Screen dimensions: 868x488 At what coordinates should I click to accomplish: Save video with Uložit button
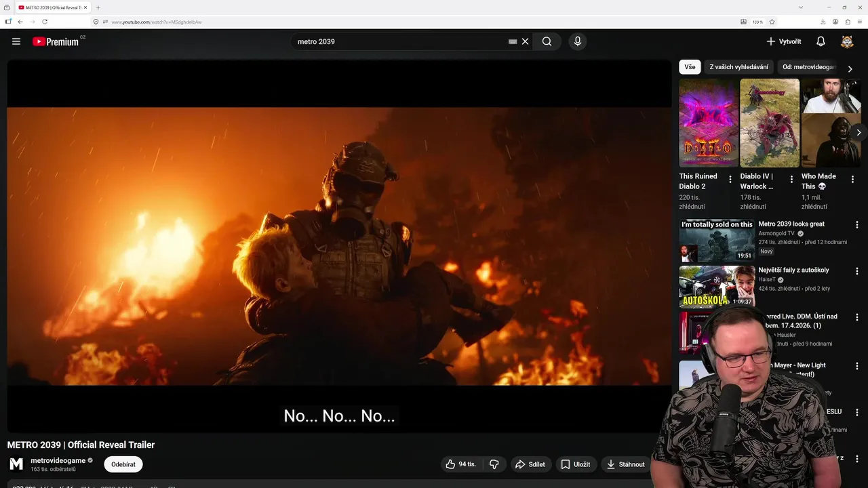click(x=576, y=464)
